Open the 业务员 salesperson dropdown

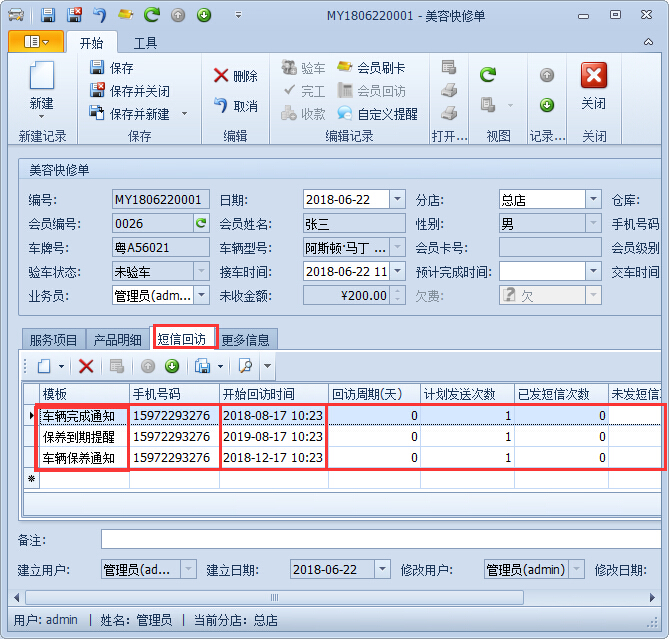pyautogui.click(x=201, y=296)
